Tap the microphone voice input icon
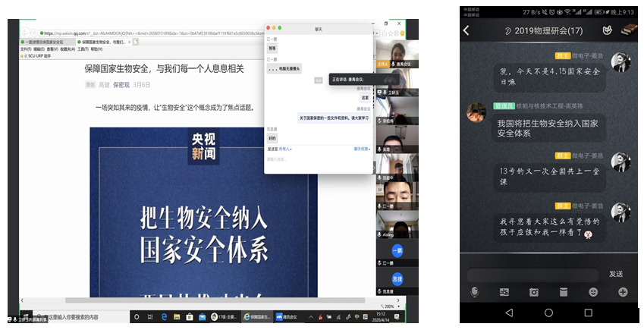 pyautogui.click(x=474, y=292)
